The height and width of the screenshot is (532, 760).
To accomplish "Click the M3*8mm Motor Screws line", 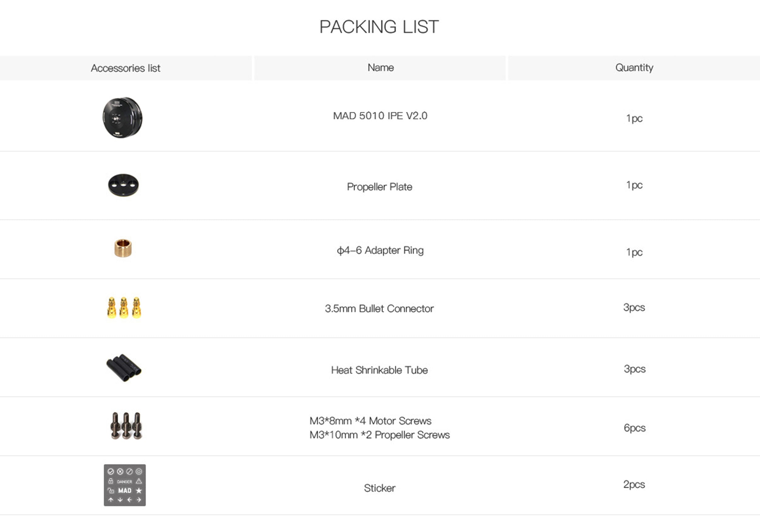I will coord(370,421).
